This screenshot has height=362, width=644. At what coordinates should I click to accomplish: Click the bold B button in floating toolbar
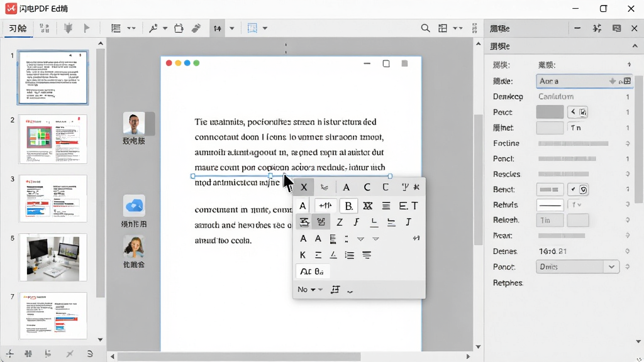click(x=348, y=206)
